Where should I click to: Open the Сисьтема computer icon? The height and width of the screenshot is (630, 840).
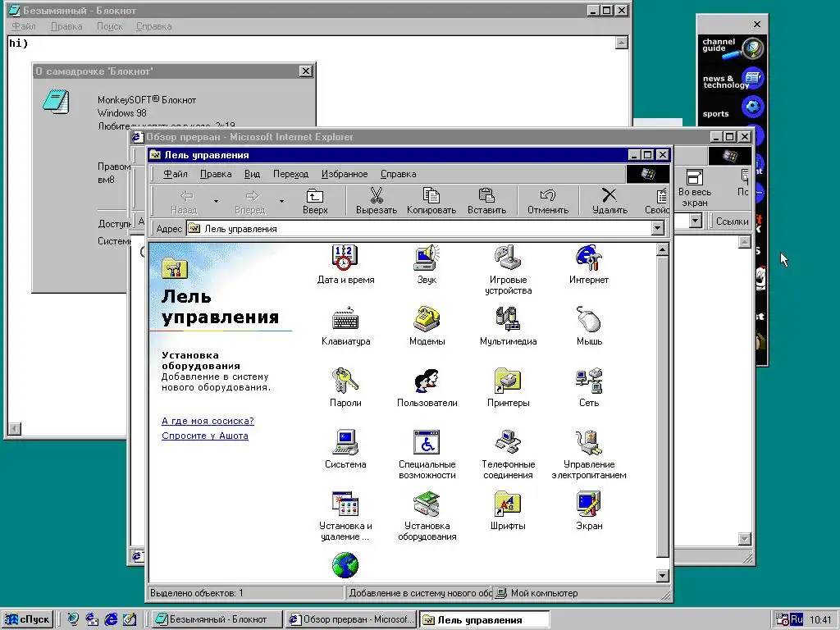tap(345, 450)
